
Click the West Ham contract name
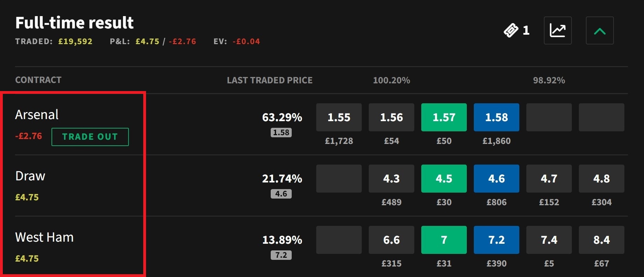pos(44,237)
